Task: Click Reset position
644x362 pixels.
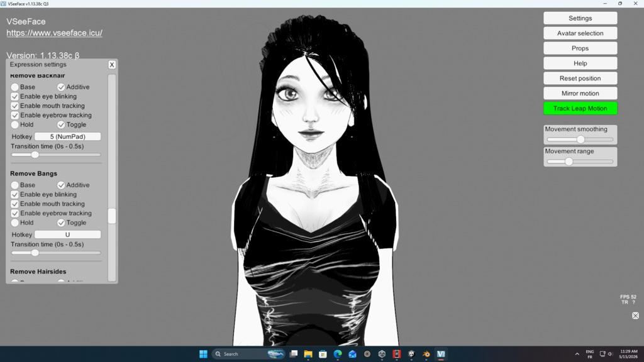Action: point(580,79)
